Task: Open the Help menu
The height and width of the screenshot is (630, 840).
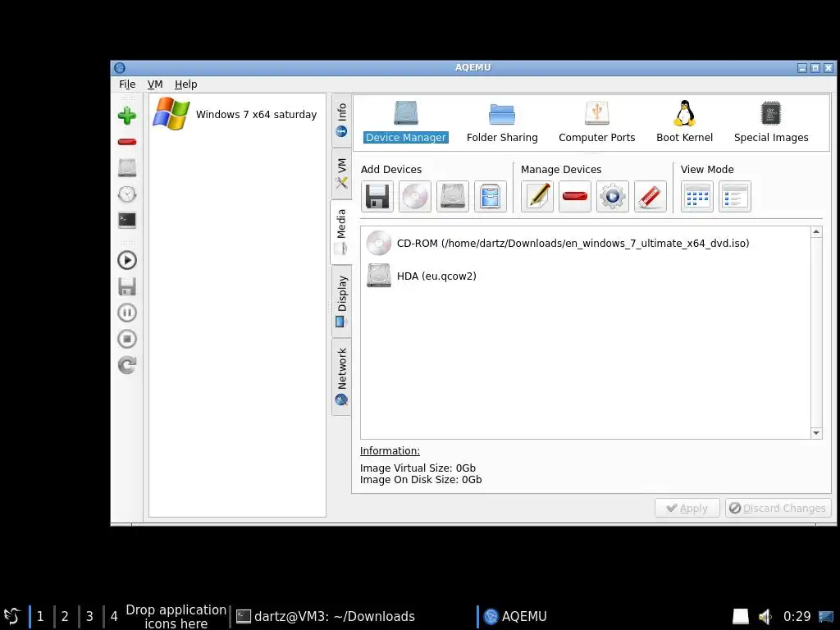Action: 186,84
